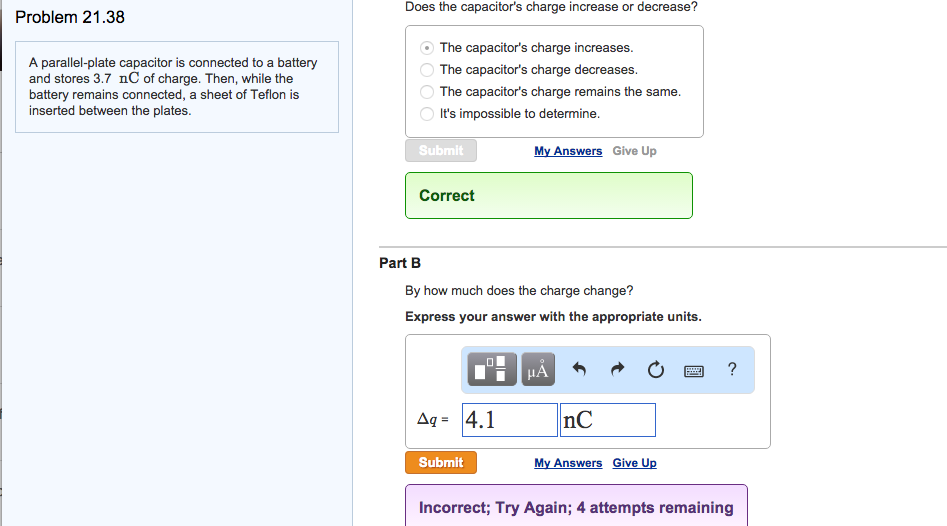Click the greyed Submit button for Part A
The height and width of the screenshot is (526, 947).
[441, 151]
